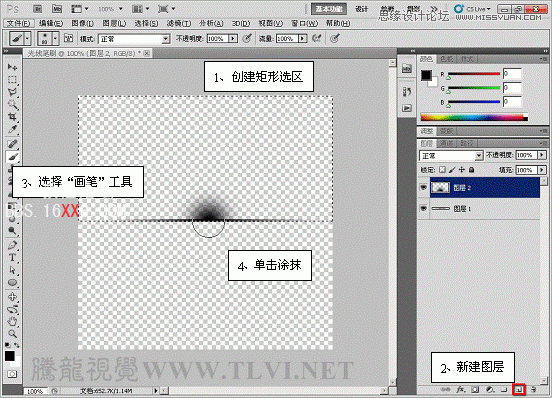Screen dimensions: 552x398
Task: Select the Healing Brush tool
Action: coord(12,144)
